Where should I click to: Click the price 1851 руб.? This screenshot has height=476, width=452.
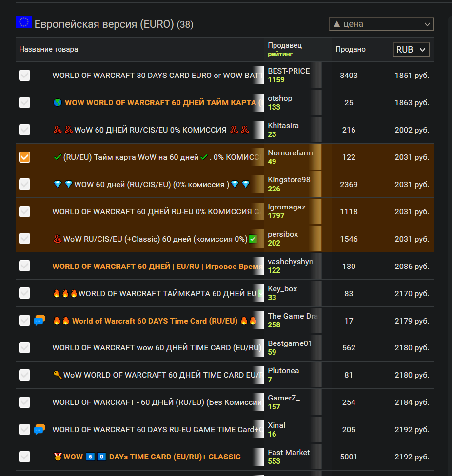412,76
